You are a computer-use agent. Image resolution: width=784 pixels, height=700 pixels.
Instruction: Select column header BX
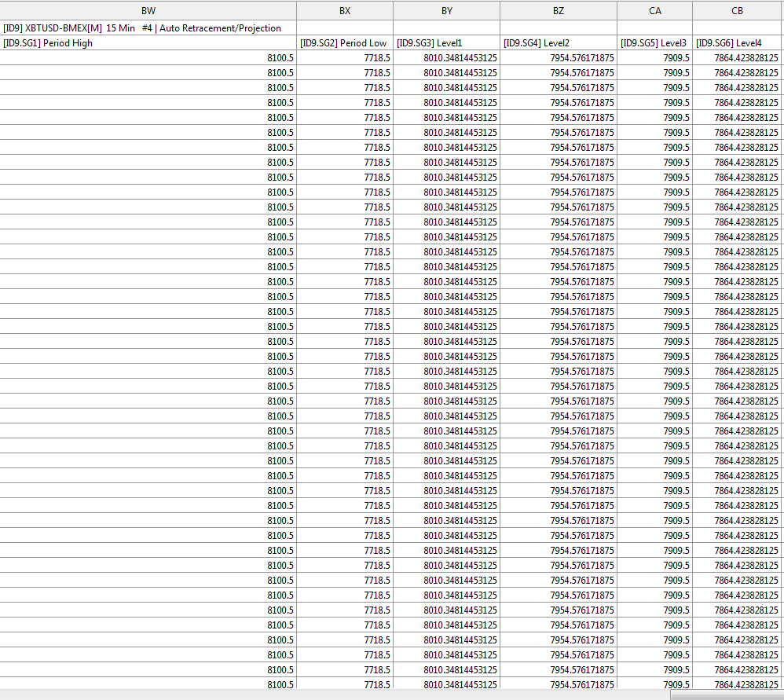[345, 10]
